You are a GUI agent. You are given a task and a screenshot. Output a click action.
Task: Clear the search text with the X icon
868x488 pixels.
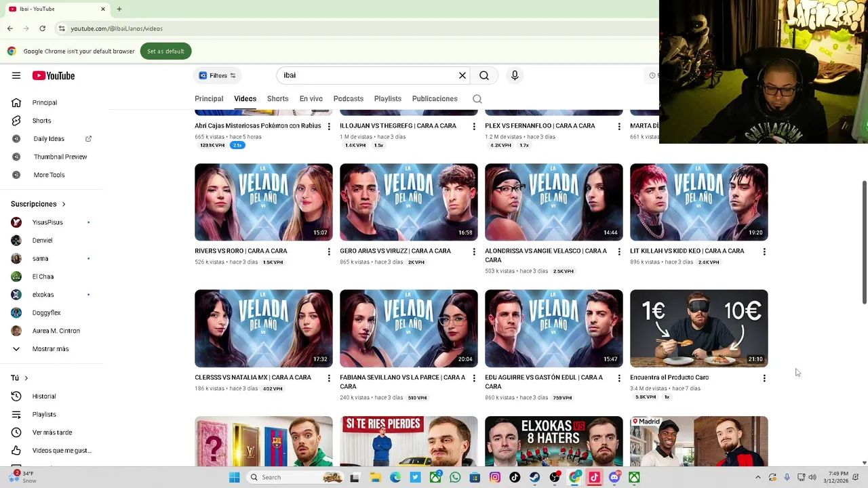coord(462,75)
